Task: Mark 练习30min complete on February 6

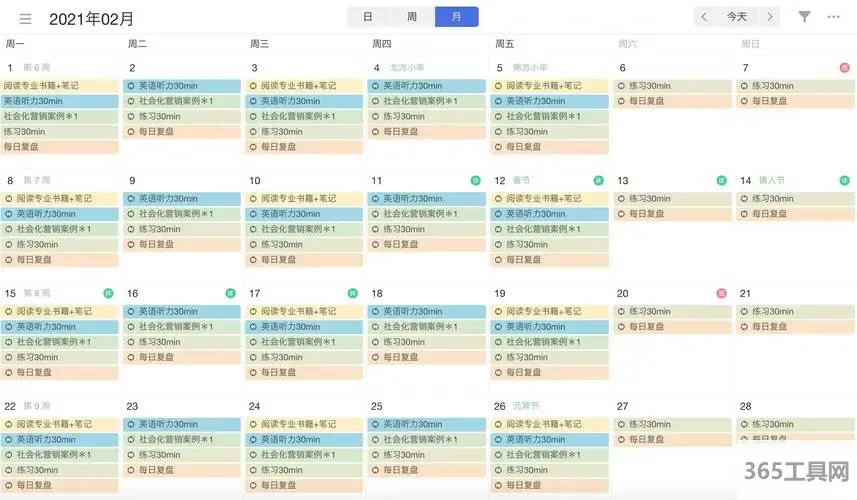Action: (621, 86)
